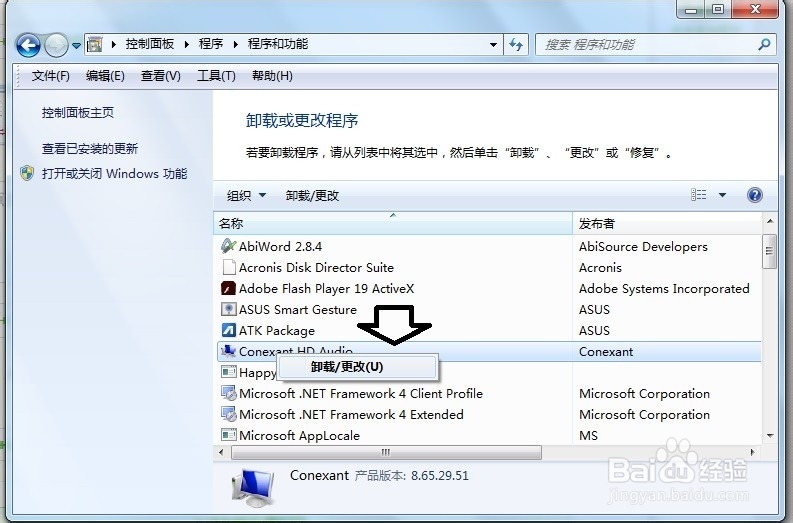Select Microsoft .NET Framework 4 Client Profile
The height and width of the screenshot is (523, 793).
tap(361, 394)
